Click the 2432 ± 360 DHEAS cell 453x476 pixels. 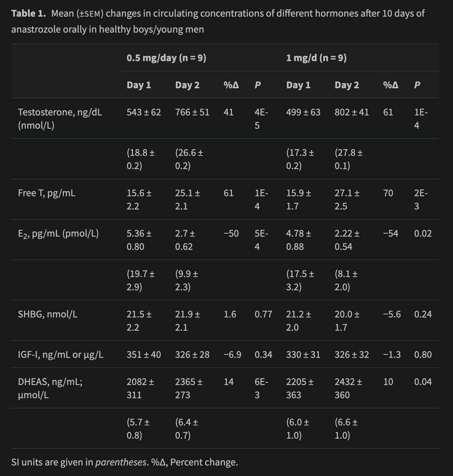(348, 388)
